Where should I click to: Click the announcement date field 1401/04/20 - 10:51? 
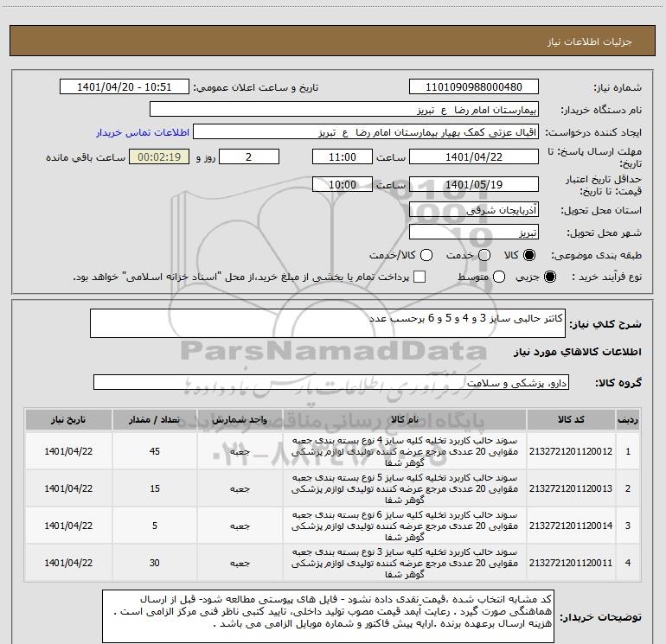click(124, 87)
